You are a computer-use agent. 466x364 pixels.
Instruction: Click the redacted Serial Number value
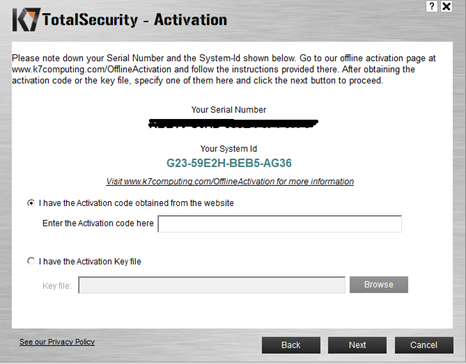point(233,124)
